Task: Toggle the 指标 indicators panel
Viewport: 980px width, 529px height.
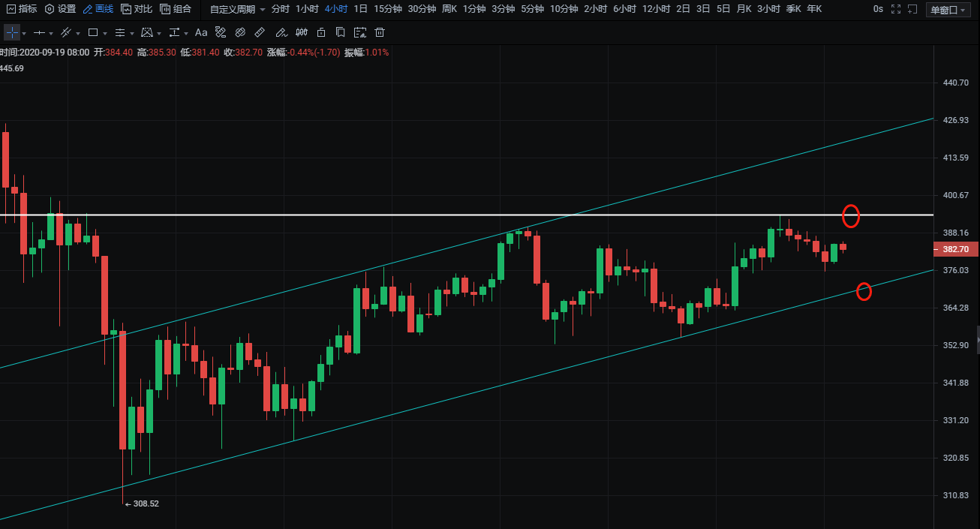Action: coord(21,9)
